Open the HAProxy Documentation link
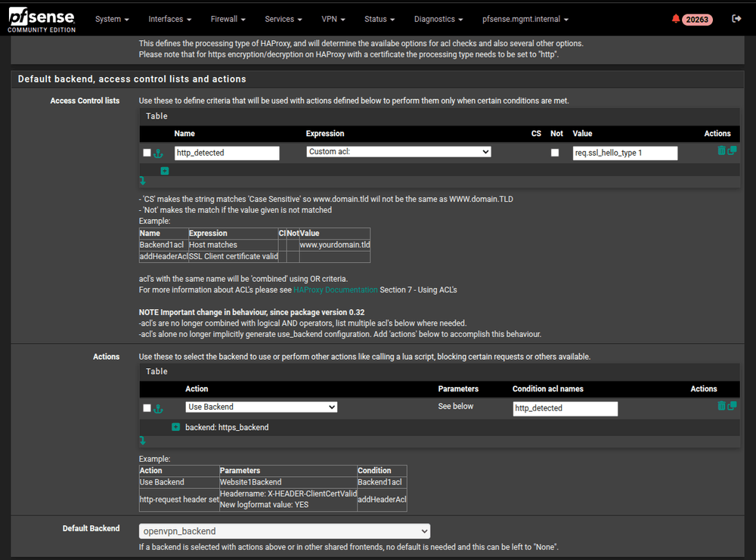756x560 pixels. coord(336,289)
